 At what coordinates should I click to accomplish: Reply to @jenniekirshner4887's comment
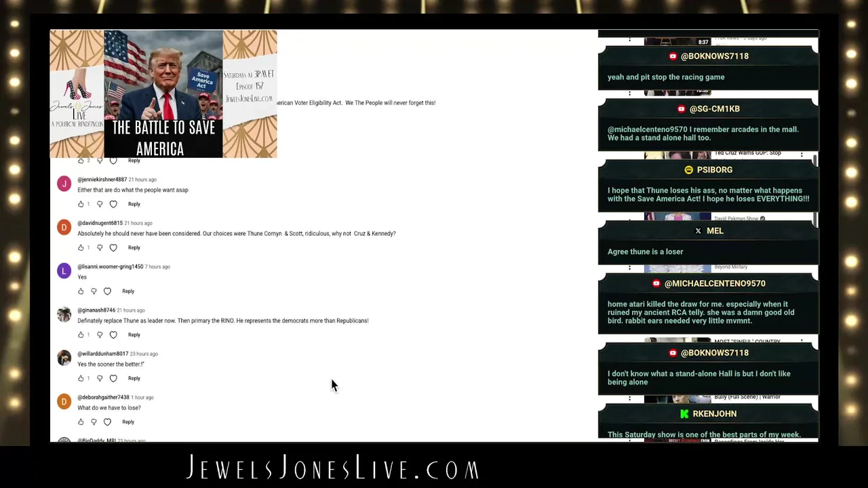click(134, 204)
